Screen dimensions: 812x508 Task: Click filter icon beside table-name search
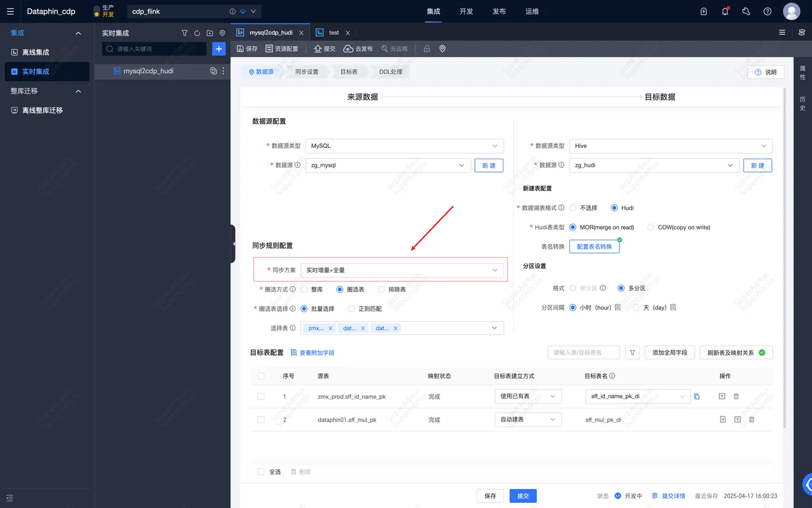tap(632, 352)
